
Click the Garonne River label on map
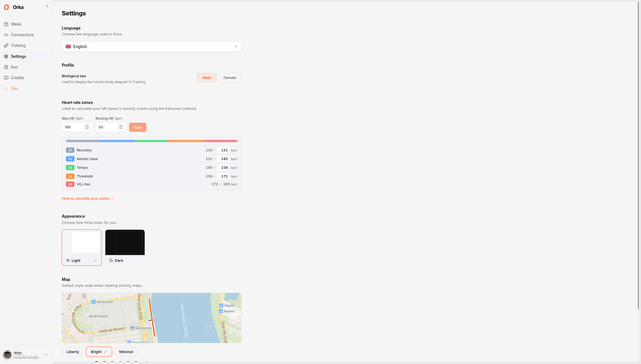coord(184,321)
